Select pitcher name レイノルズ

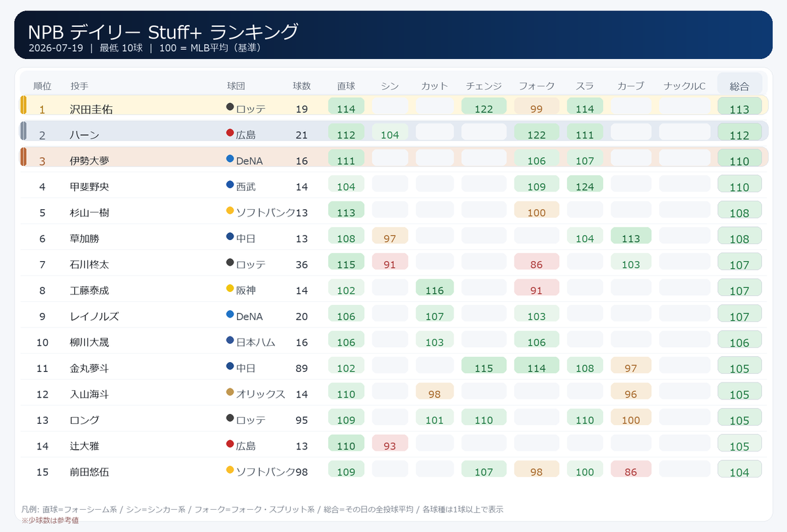pos(95,316)
